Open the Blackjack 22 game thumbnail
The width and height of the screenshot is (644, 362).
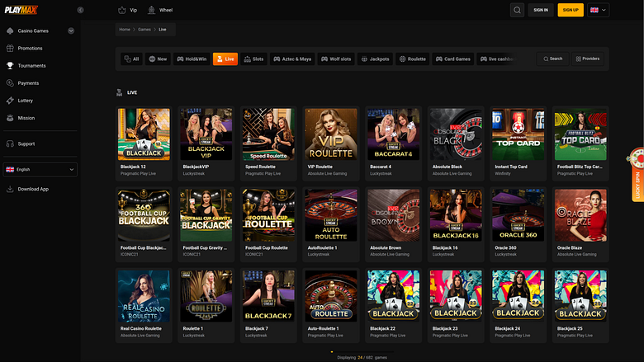tap(394, 296)
